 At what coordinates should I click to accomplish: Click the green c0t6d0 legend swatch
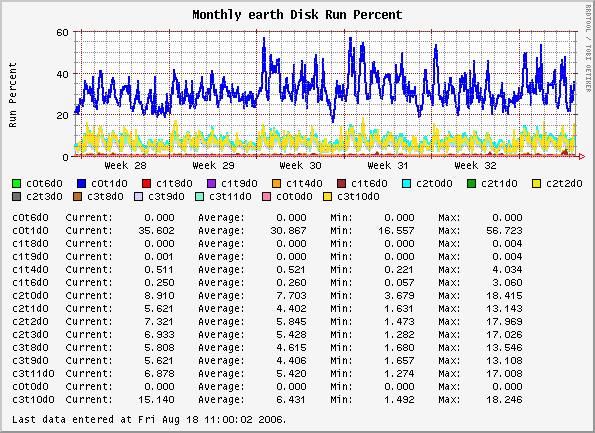[16, 184]
